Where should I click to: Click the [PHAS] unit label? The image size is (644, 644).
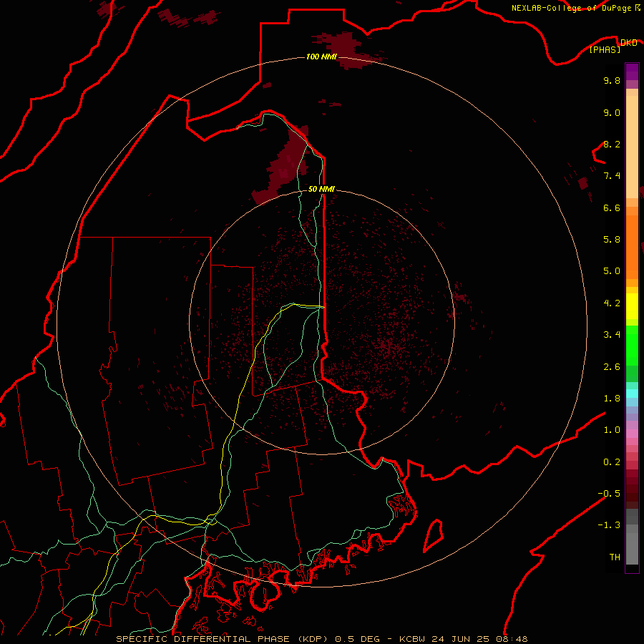pyautogui.click(x=605, y=50)
